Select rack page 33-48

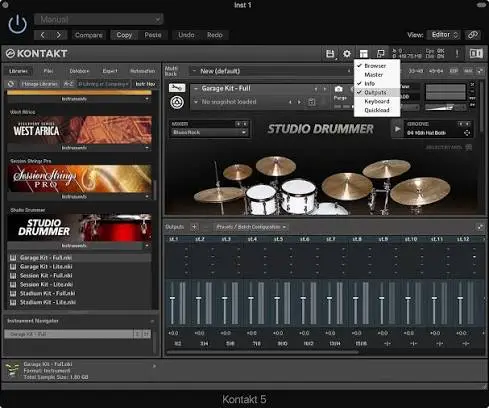(416, 71)
